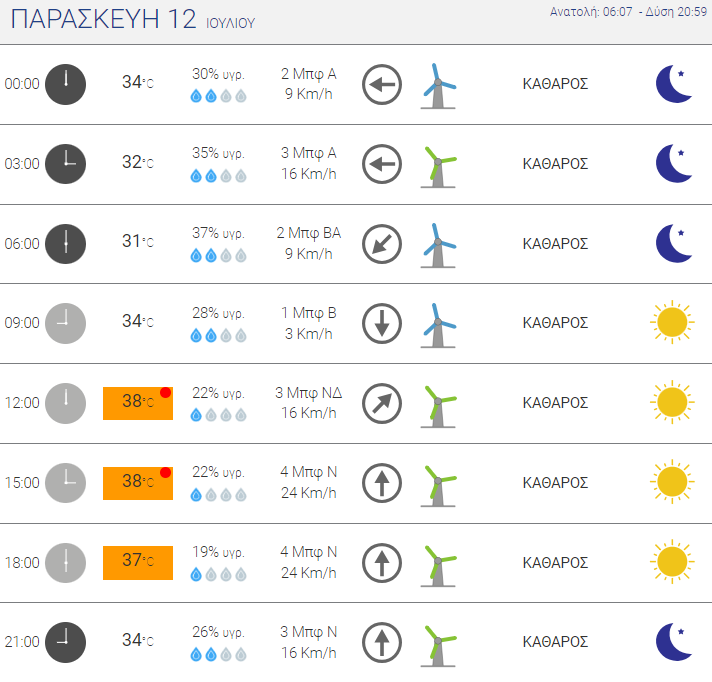Image resolution: width=712 pixels, height=682 pixels.
Task: Click the southwest wind arrow at 12:00
Action: (x=382, y=403)
